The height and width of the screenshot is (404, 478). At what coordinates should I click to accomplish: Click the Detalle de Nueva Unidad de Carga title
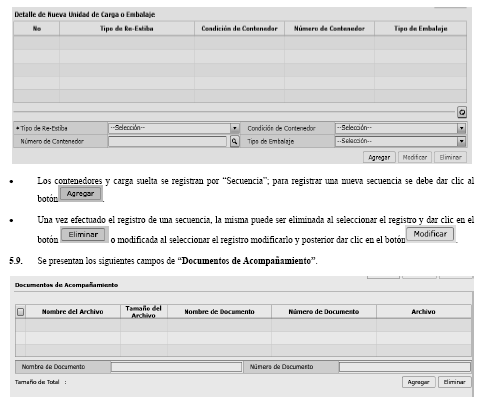85,15
